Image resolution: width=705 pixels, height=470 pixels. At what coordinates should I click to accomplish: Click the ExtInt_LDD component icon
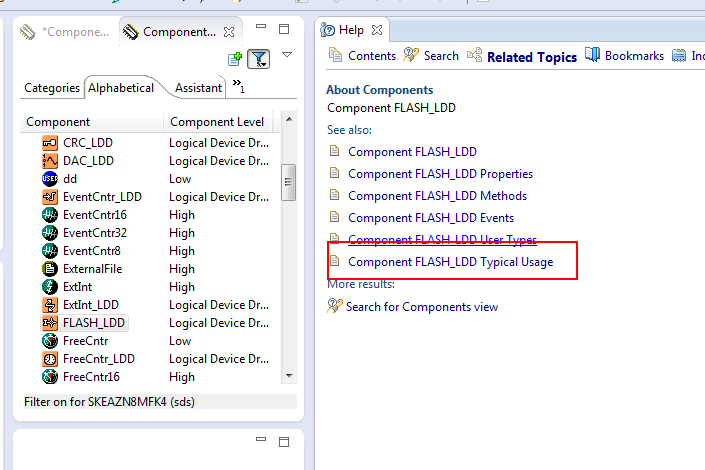pyautogui.click(x=50, y=305)
